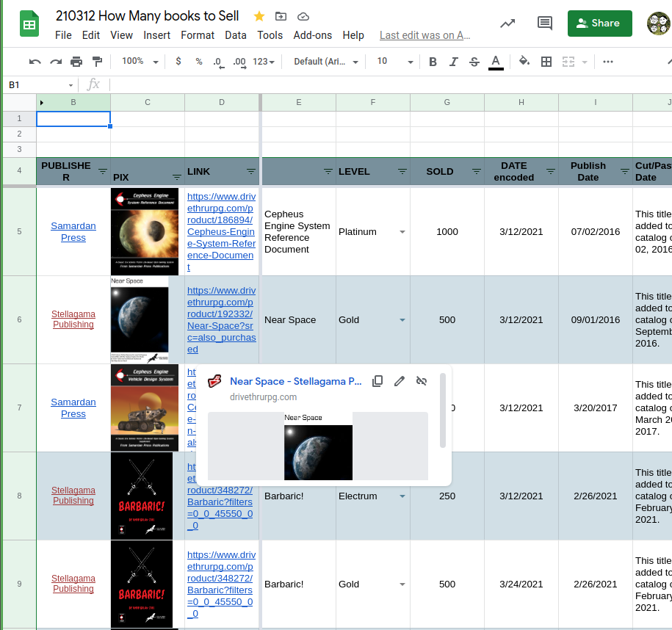The image size is (672, 630).
Task: Expand hidden column A arrow
Action: click(x=42, y=102)
